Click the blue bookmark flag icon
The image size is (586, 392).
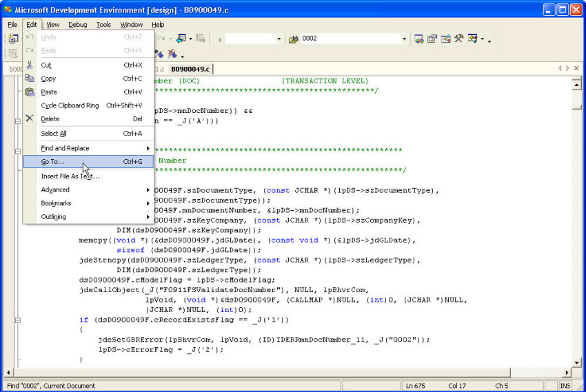pos(159,54)
